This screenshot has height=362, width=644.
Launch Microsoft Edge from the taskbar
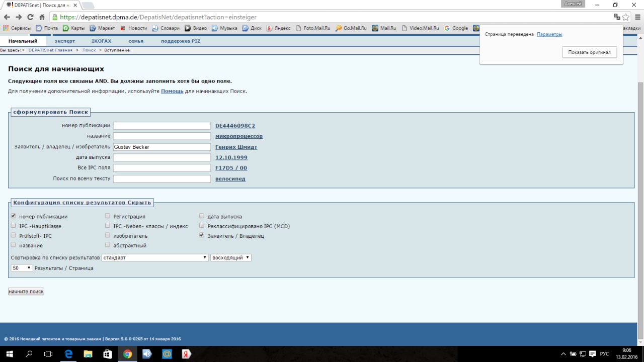click(68, 354)
